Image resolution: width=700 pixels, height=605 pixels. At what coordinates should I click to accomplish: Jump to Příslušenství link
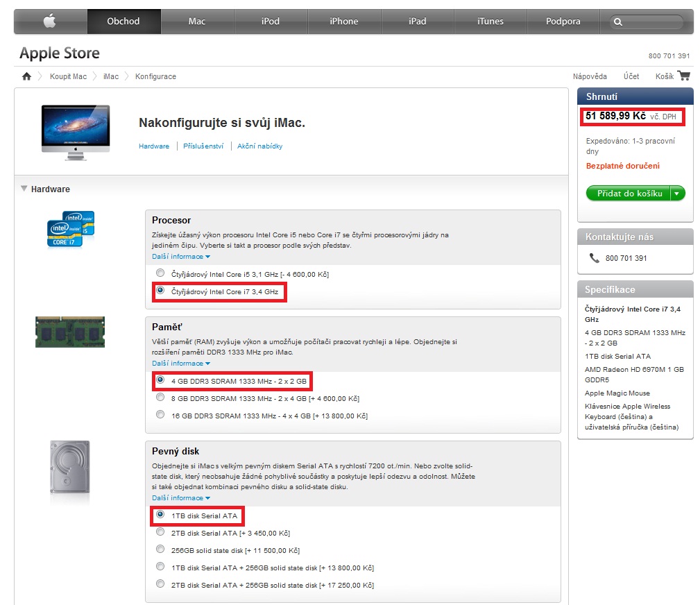pos(203,146)
